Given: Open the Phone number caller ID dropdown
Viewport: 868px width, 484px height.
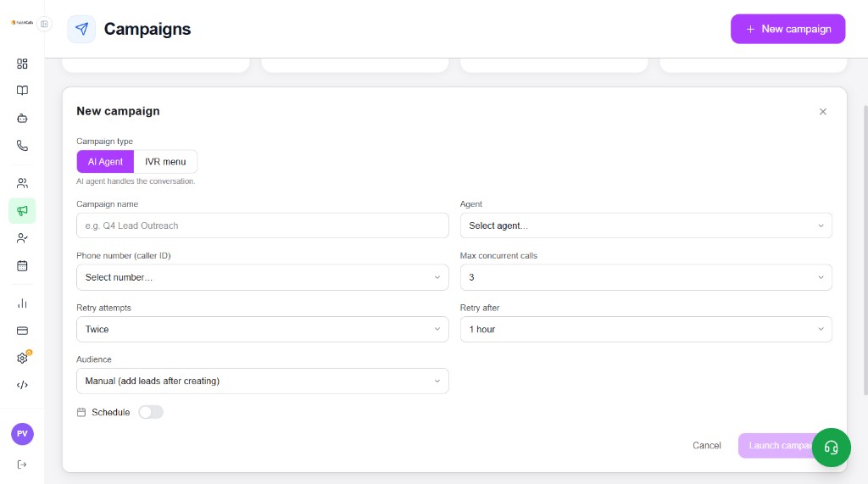Looking at the screenshot, I should tap(263, 277).
